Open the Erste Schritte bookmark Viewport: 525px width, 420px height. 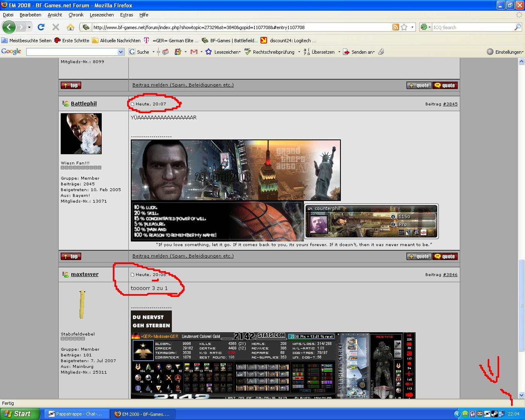72,41
